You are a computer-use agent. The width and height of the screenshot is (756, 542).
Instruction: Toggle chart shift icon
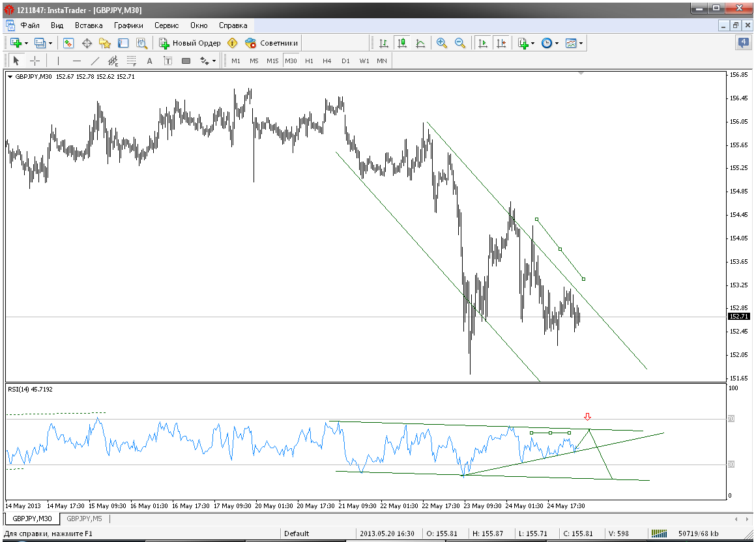click(501, 44)
